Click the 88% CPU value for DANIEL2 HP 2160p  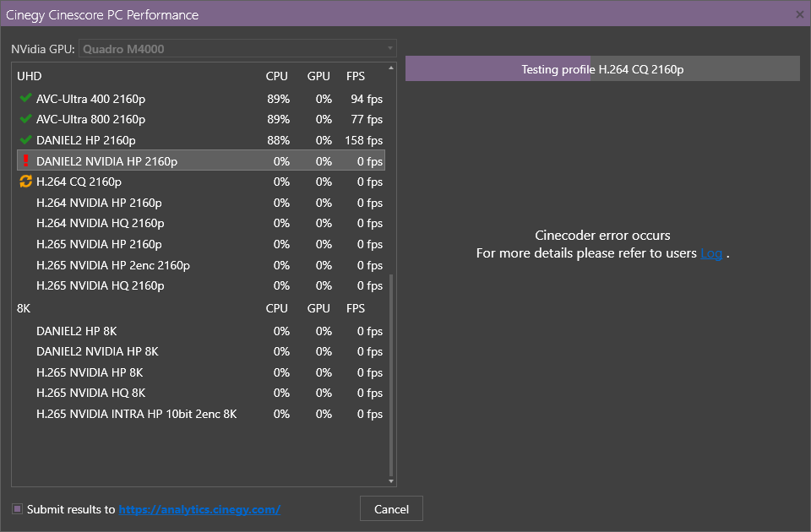pos(278,140)
